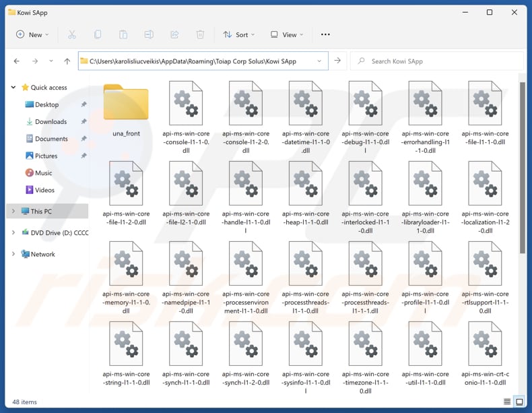Switch to details list view toggle
The width and height of the screenshot is (532, 413).
[508, 402]
